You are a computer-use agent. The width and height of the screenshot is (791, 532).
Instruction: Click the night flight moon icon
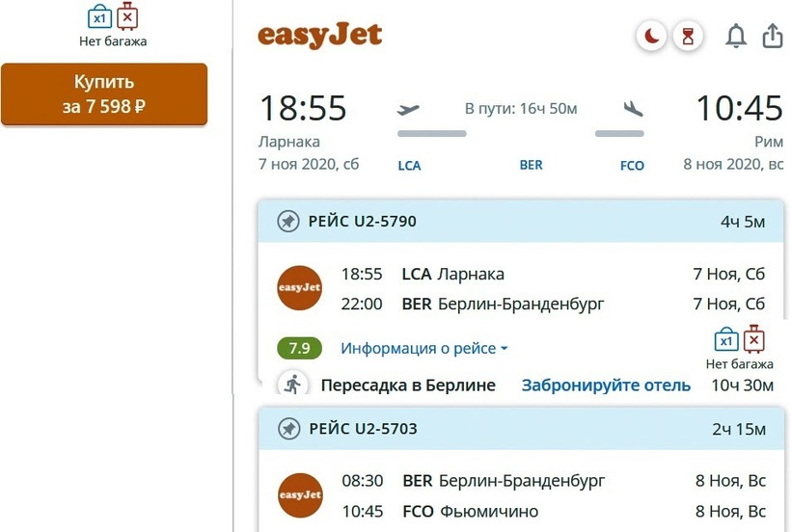click(x=653, y=37)
